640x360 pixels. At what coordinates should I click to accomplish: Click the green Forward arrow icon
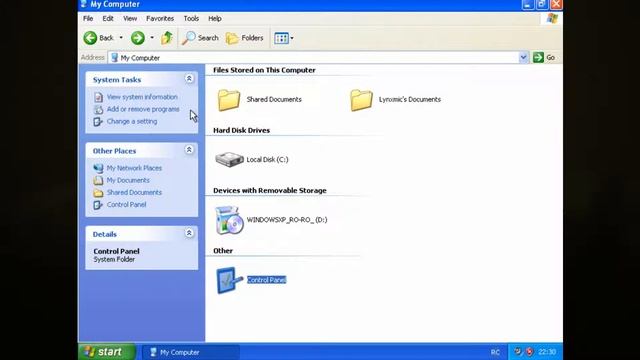(x=138, y=38)
